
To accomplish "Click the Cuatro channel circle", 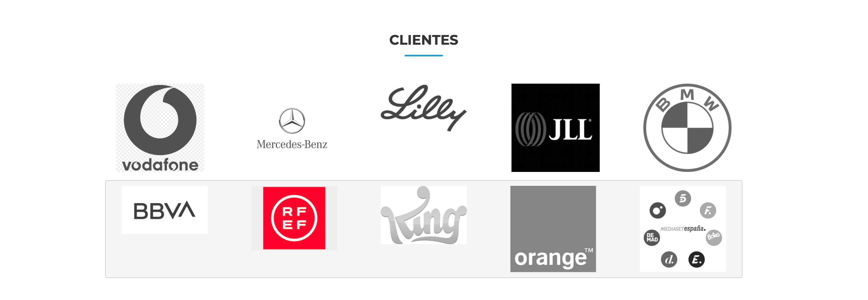I will click(x=658, y=211).
